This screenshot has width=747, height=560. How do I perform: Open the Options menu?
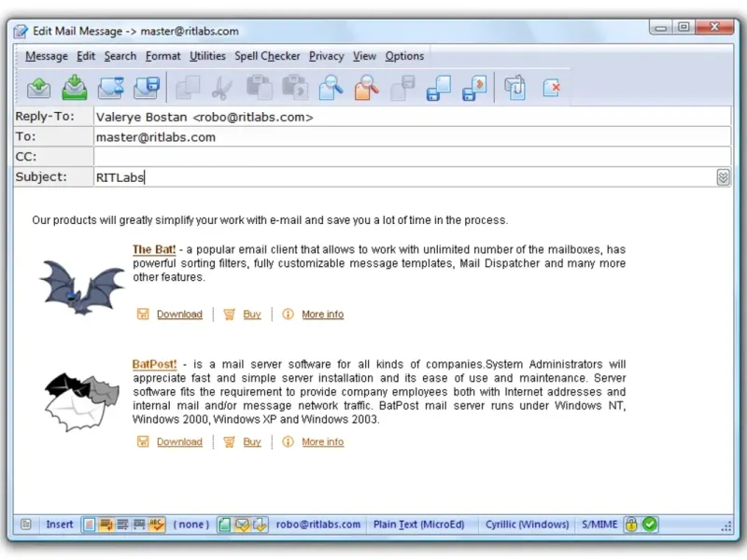pos(404,56)
